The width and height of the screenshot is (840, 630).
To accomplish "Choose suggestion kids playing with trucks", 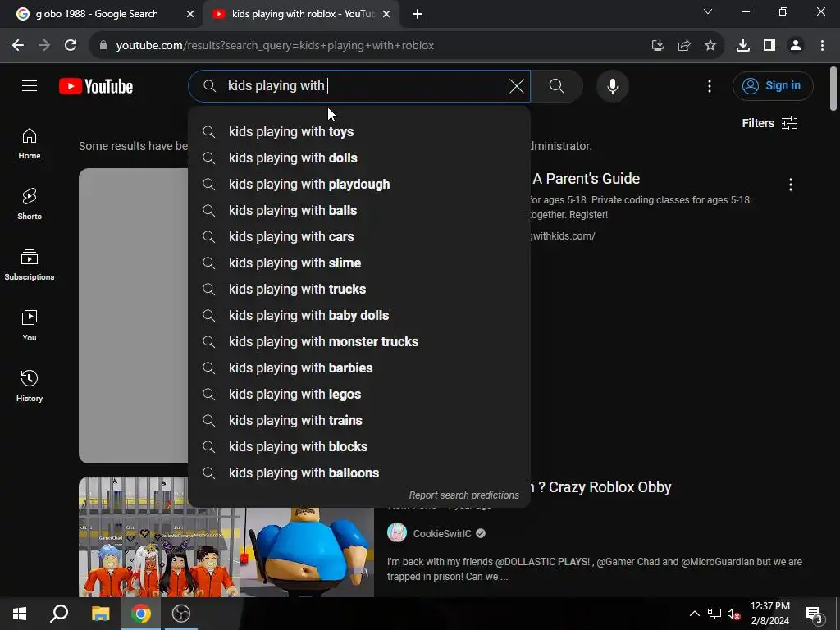I will (x=359, y=290).
